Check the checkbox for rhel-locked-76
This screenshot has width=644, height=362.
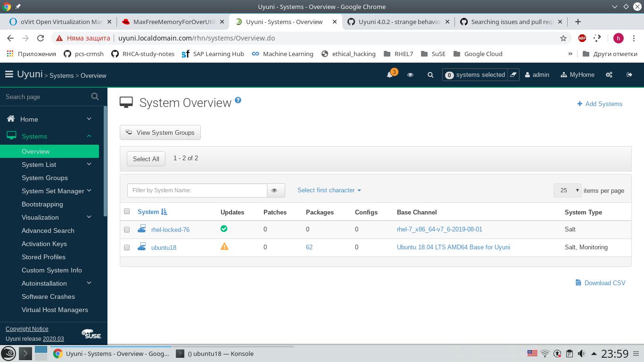tap(126, 230)
